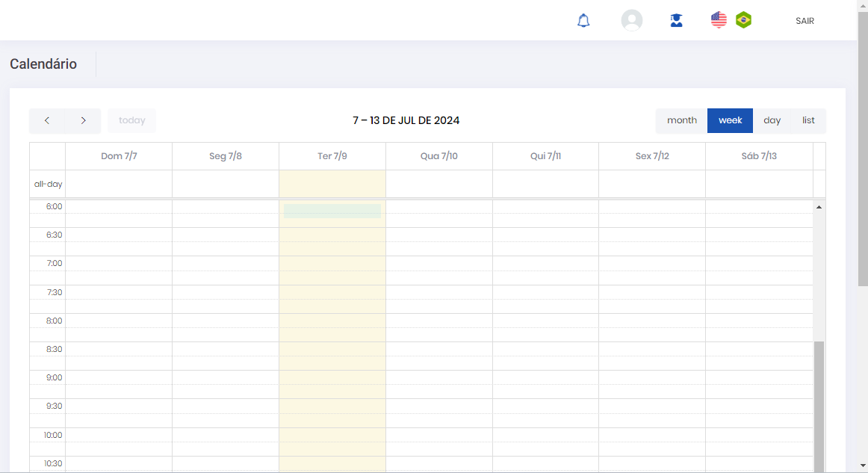The height and width of the screenshot is (473, 868).
Task: Open the list view
Action: 808,120
